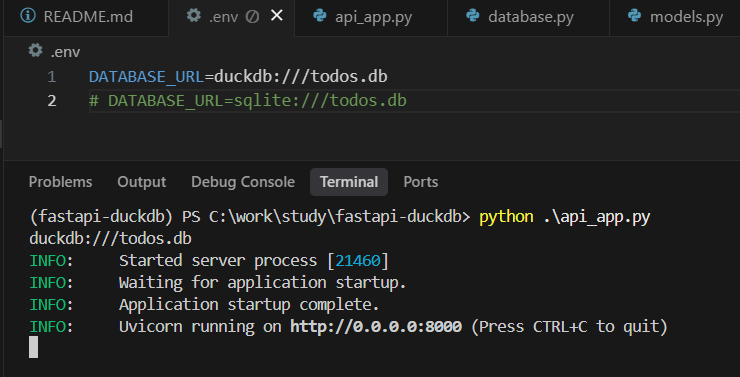Click the Python icon on api_app.py tab
The height and width of the screenshot is (377, 740).
click(x=320, y=16)
